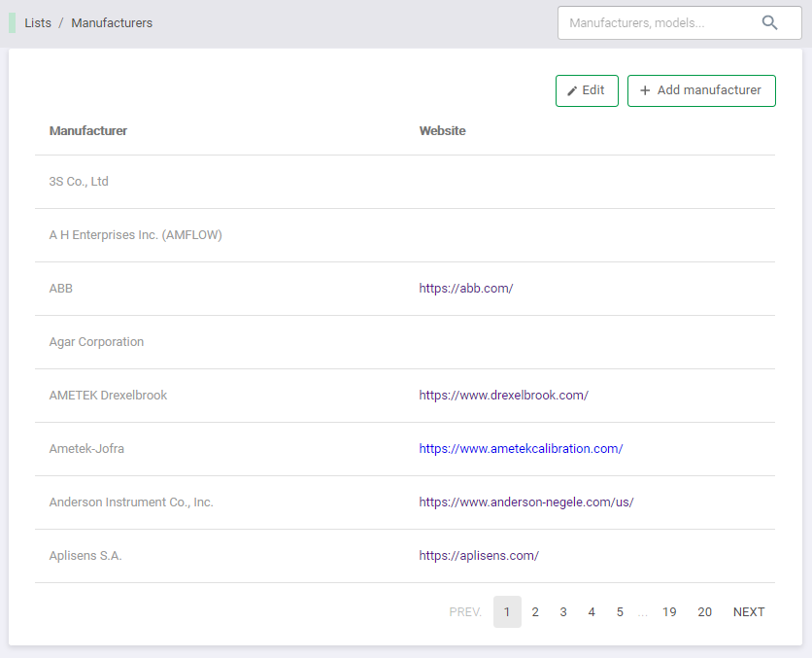Viewport: 812px width, 658px height.
Task: Click the plus icon on Add manufacturer
Action: pyautogui.click(x=645, y=90)
